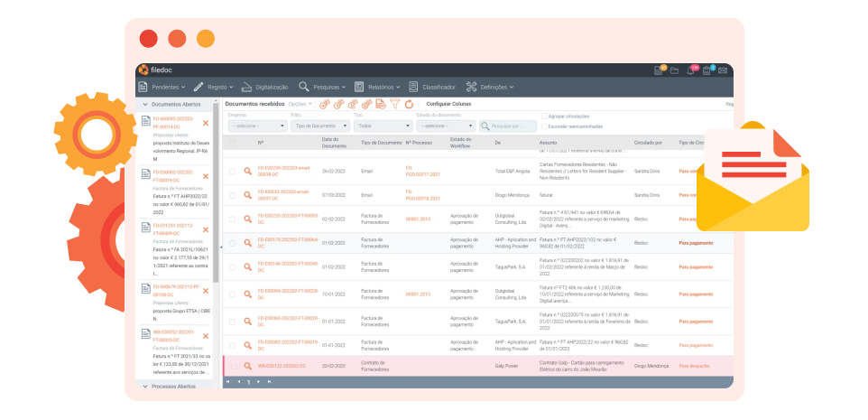This screenshot has width=868, height=420.
Task: Tick the Esconder reencaminhadas checkbox
Action: [x=544, y=126]
